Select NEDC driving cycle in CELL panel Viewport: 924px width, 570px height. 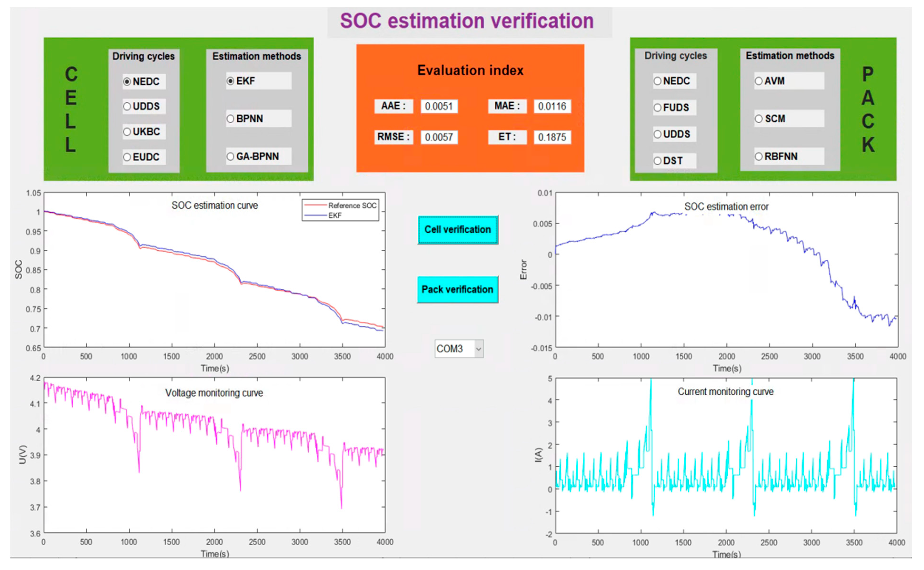[x=127, y=81]
